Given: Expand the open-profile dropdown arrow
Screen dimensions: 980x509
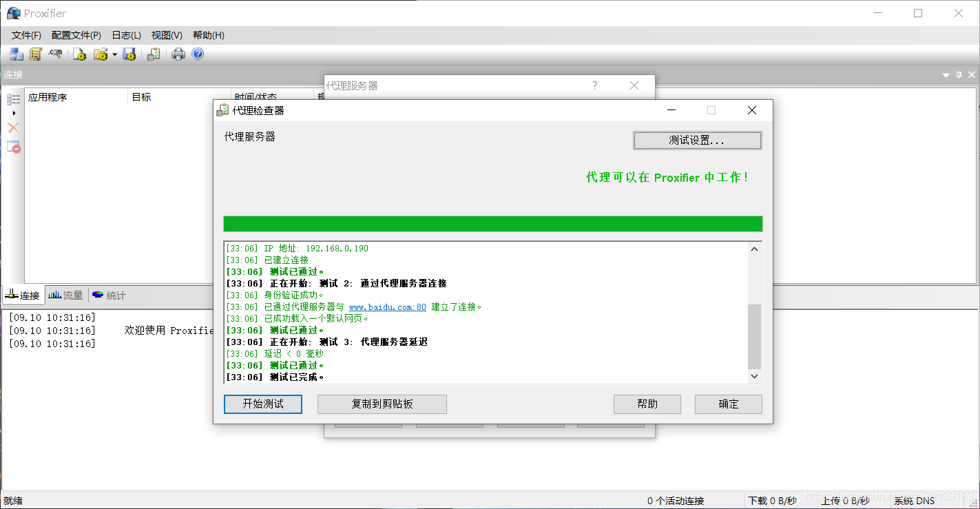Looking at the screenshot, I should pyautogui.click(x=114, y=54).
